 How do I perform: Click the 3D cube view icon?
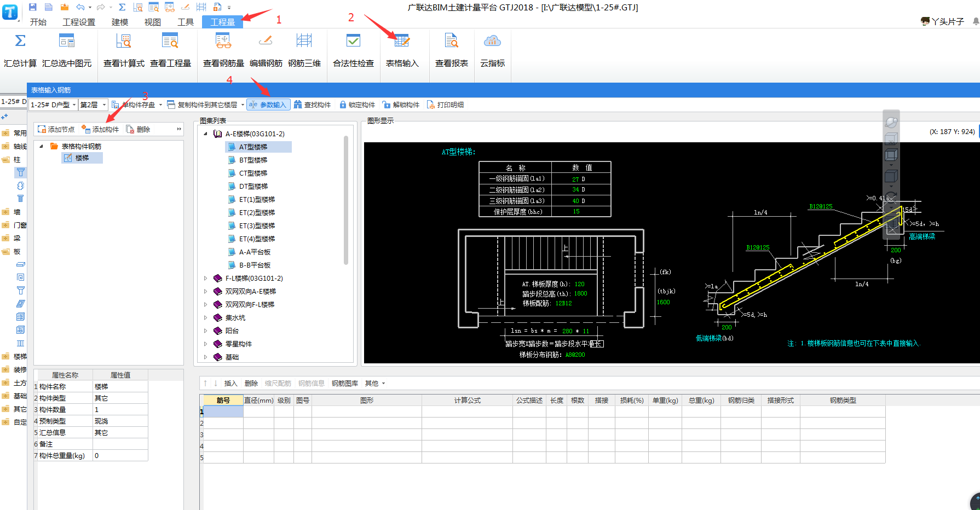tap(891, 139)
